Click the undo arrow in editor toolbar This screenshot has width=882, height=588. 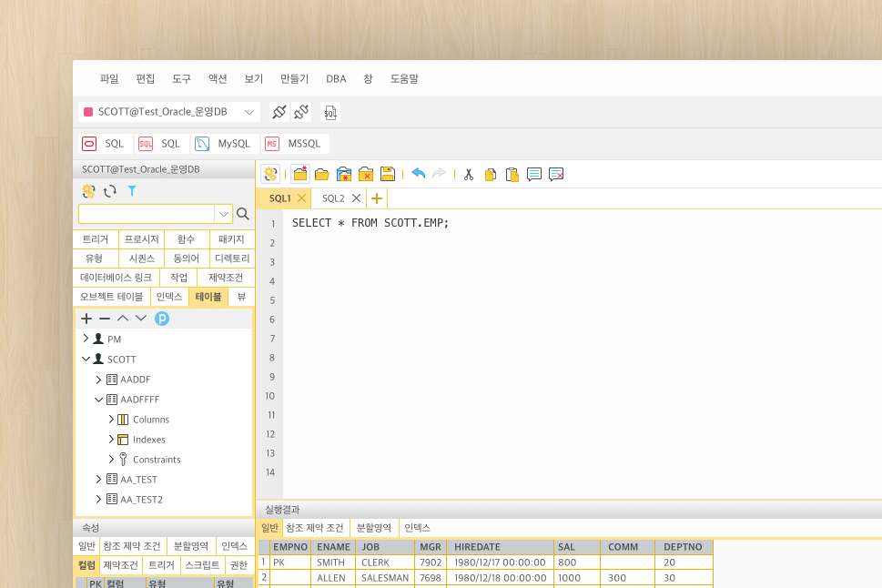click(x=418, y=174)
